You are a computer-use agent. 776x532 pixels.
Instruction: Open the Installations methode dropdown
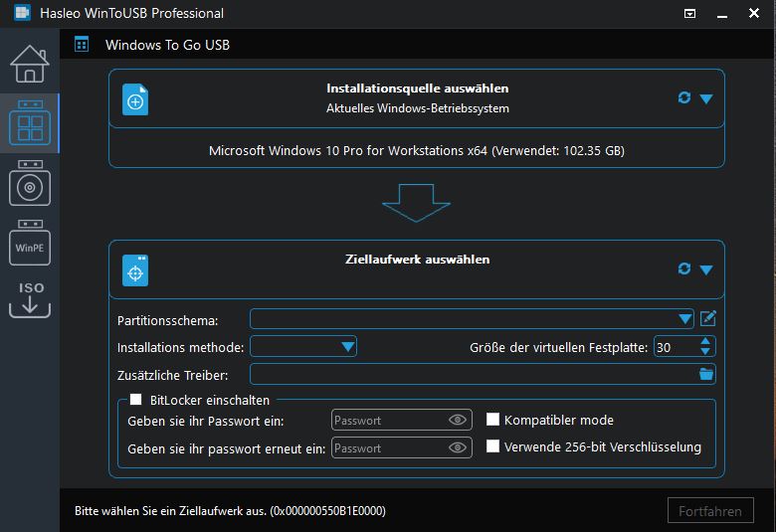tap(303, 346)
